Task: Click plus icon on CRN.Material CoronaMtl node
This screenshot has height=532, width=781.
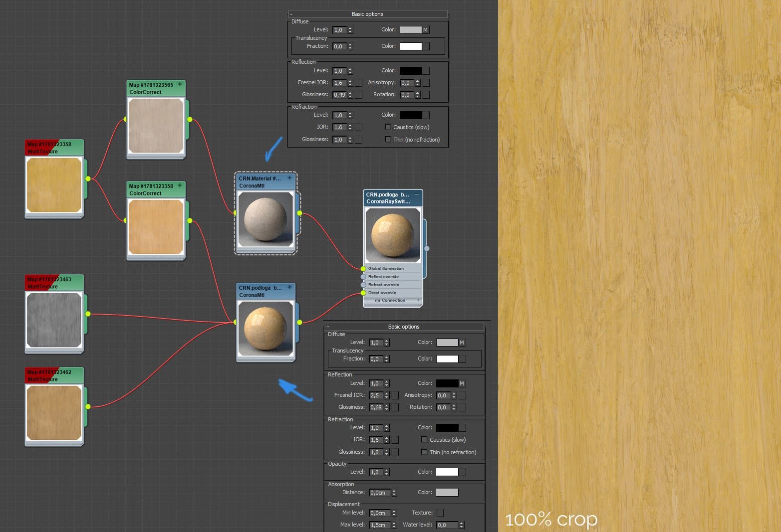Action: 289,178
